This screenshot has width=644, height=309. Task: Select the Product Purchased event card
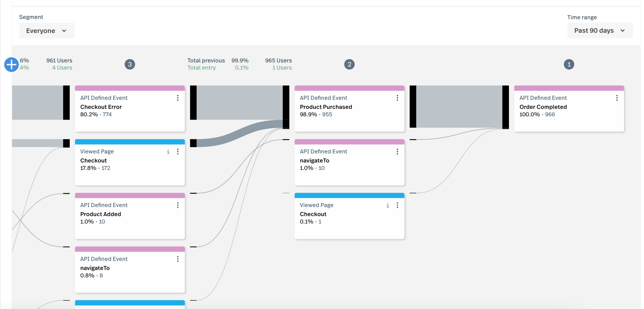pos(349,110)
